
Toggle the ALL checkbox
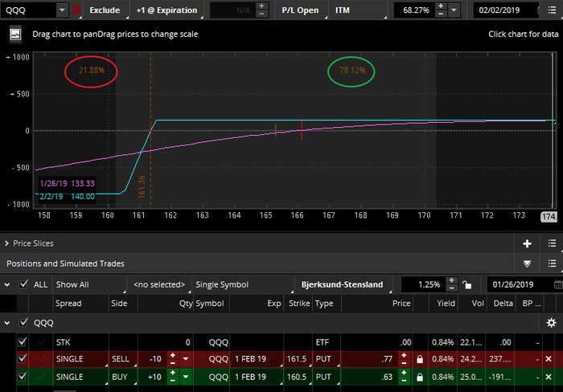click(23, 284)
